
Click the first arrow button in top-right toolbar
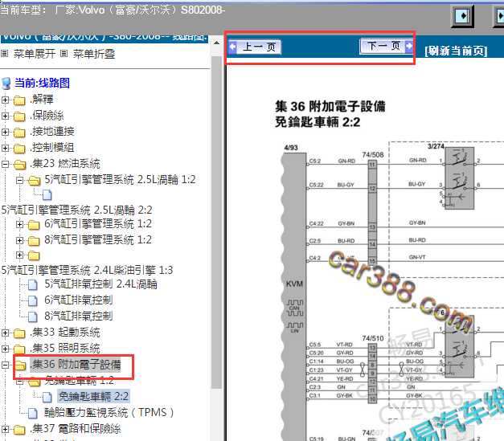click(x=462, y=16)
